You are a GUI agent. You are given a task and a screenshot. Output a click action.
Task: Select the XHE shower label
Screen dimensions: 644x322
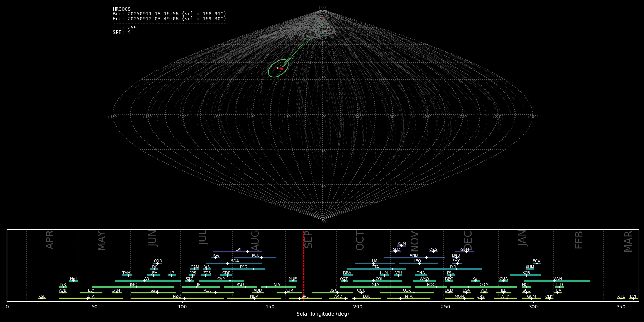[621, 297]
